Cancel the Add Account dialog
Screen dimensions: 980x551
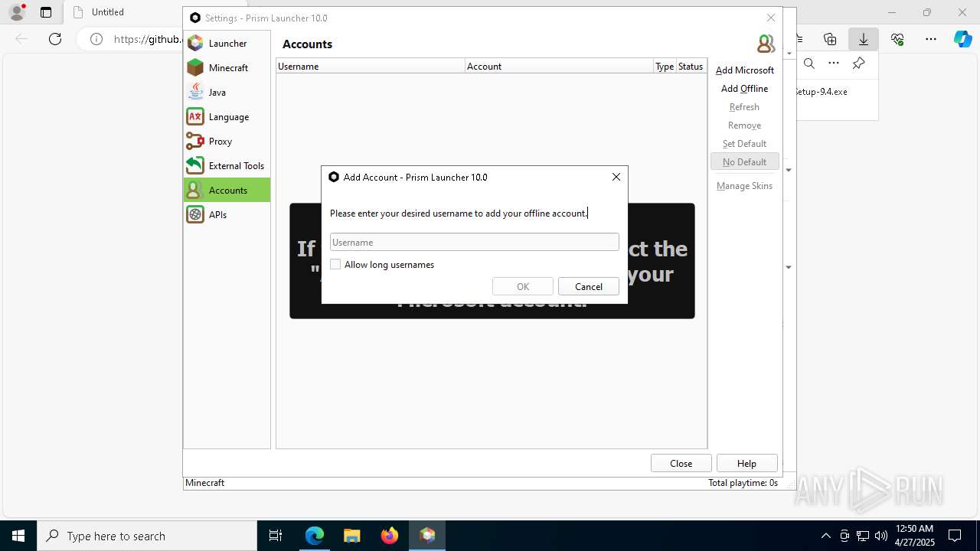[x=589, y=286]
